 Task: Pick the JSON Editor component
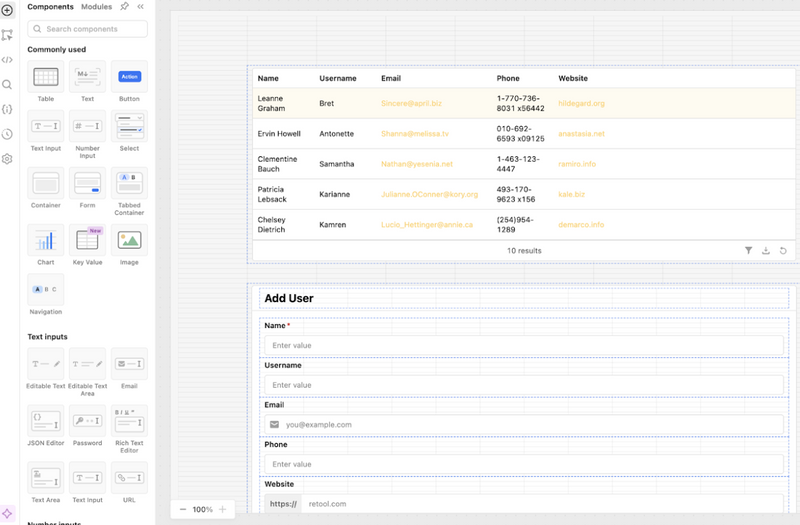coord(45,426)
